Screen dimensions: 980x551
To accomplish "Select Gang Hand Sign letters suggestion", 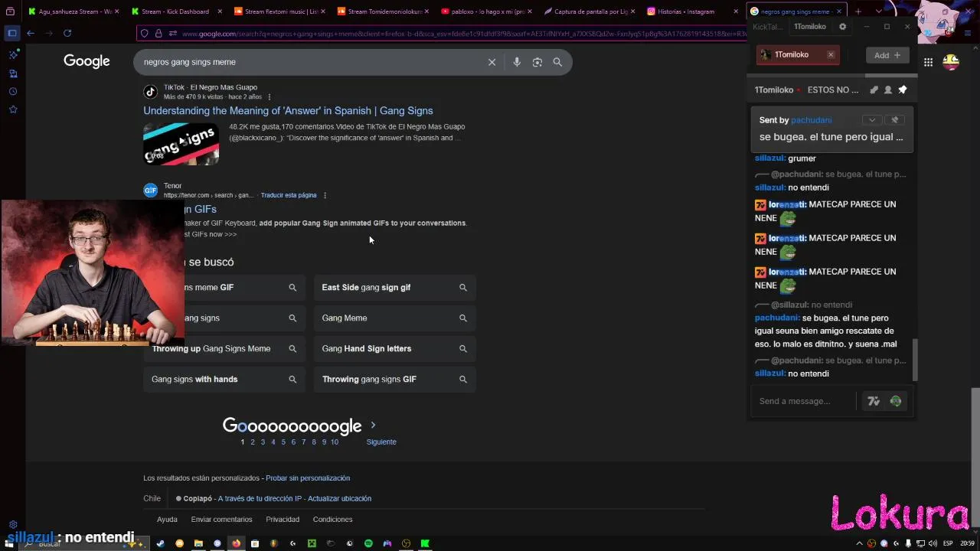I will coord(394,348).
